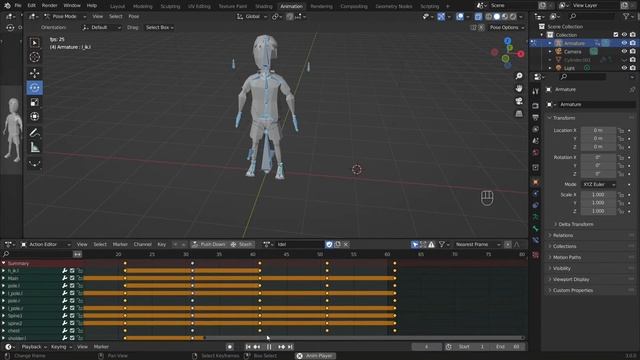The image size is (640, 360).
Task: Hide Light in the outliner
Action: click(x=624, y=68)
